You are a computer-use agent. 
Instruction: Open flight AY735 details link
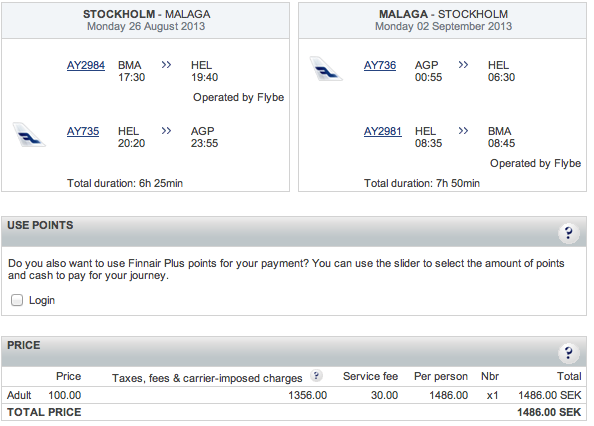83,131
